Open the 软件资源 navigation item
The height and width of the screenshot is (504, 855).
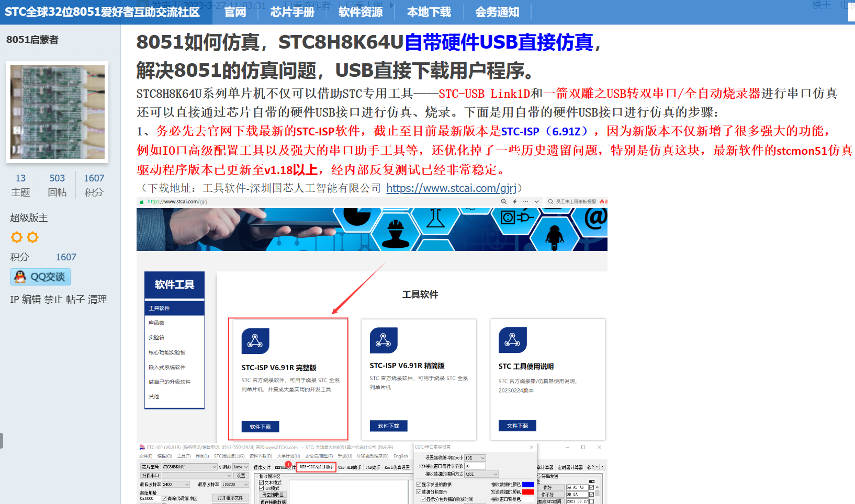click(x=361, y=12)
